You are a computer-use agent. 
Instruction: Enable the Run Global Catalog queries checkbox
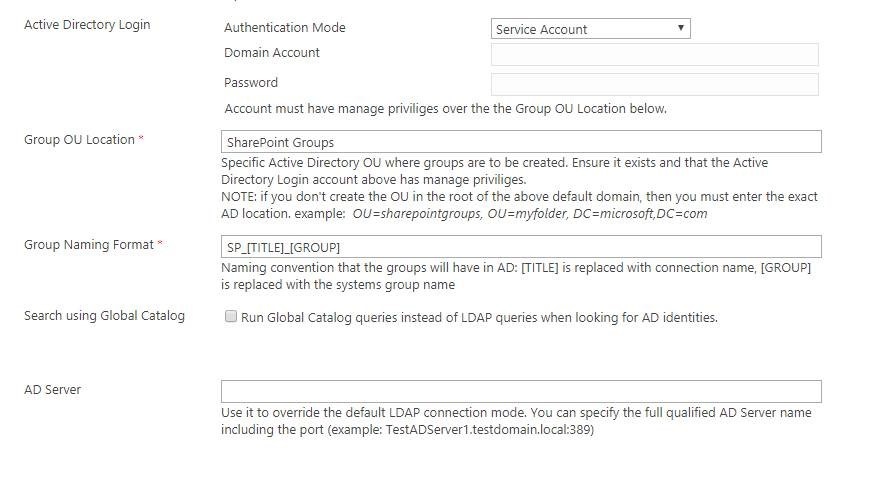tap(231, 317)
